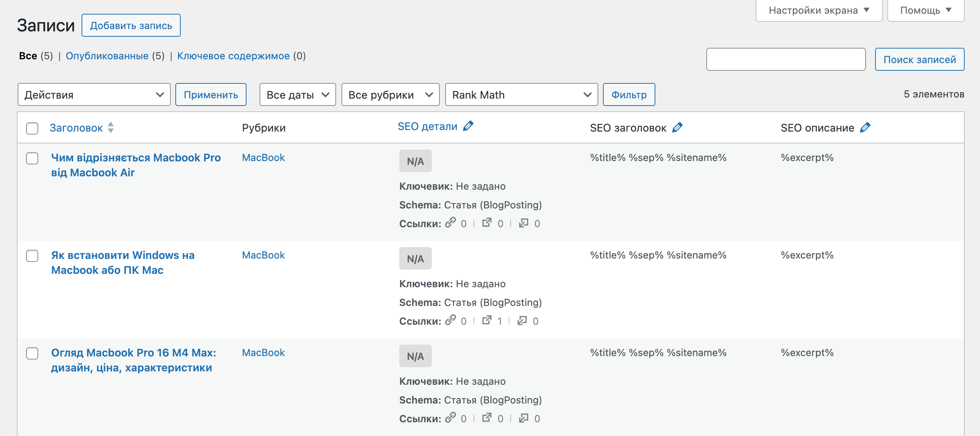Open the Rank Math filter dropdown

tap(521, 94)
